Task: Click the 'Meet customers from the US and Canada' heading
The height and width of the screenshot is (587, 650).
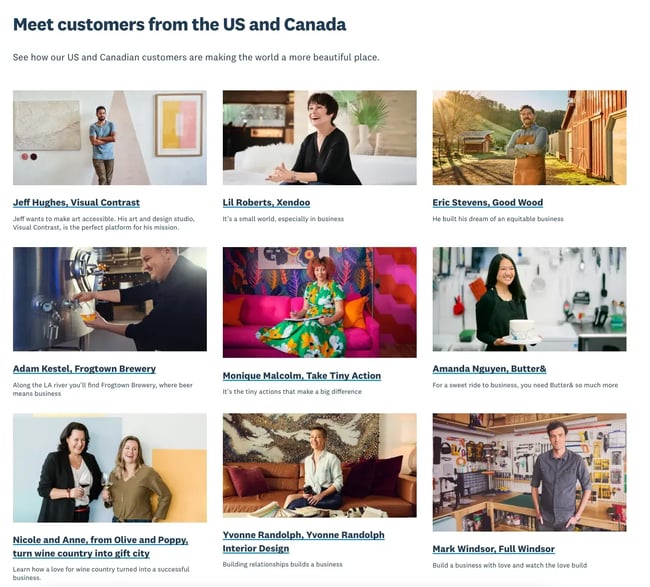Action: [180, 23]
